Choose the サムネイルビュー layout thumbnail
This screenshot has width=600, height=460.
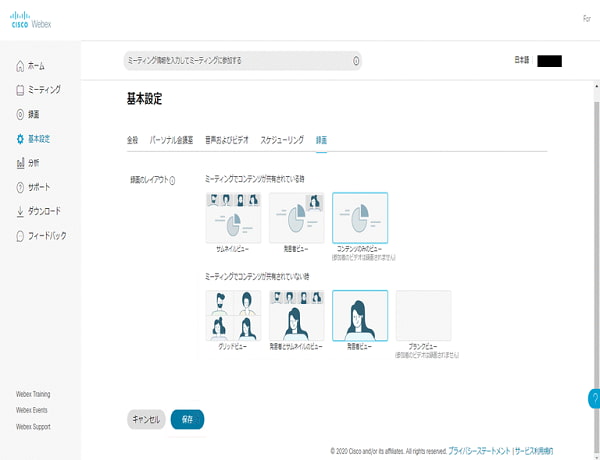[x=233, y=218]
